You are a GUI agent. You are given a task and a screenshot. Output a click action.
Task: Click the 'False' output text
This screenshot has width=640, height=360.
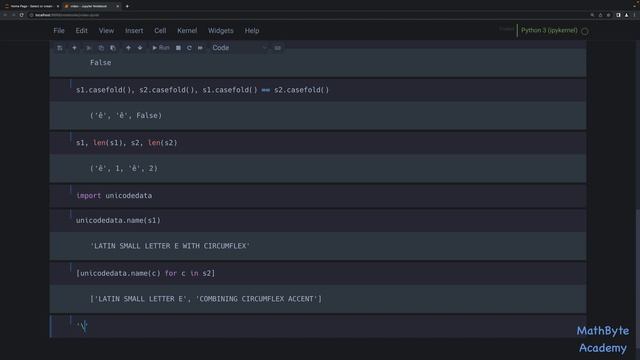coord(100,62)
